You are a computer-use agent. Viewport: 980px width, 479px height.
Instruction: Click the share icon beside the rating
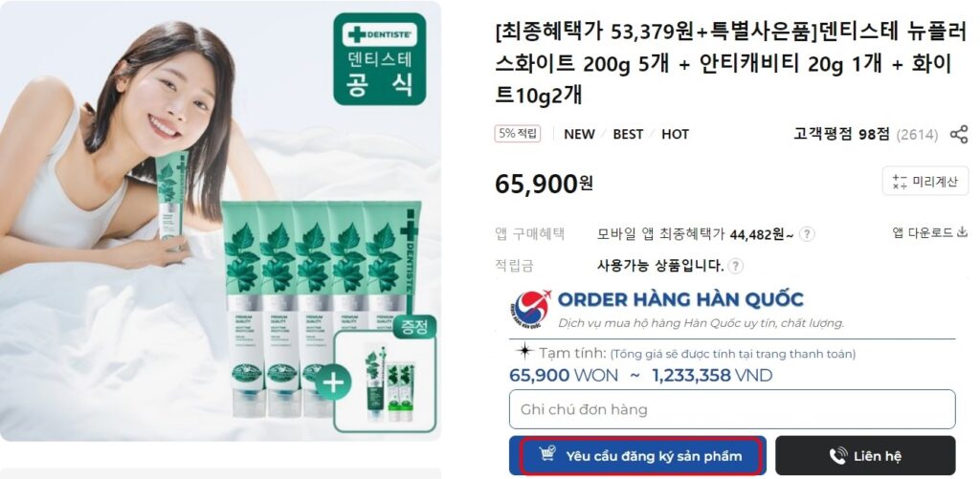[x=959, y=134]
